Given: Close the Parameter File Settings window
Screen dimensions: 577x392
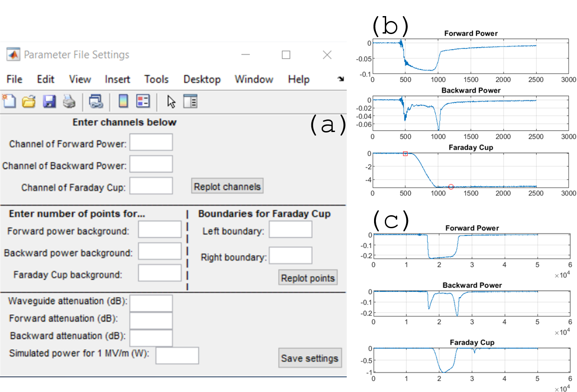Looking at the screenshot, I should [x=327, y=55].
